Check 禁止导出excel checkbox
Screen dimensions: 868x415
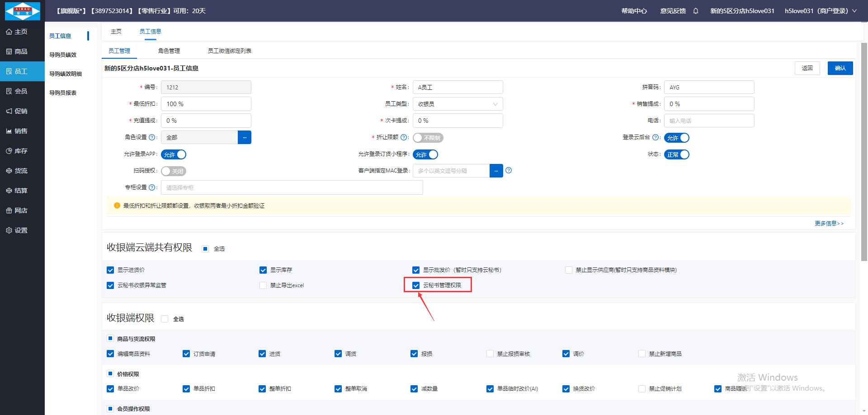tap(263, 285)
